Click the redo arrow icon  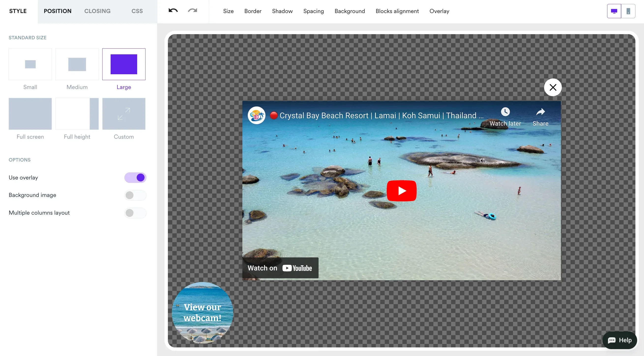[x=192, y=11]
